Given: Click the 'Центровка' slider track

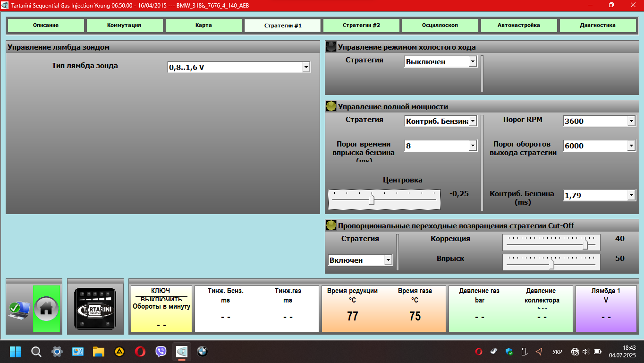Looking at the screenshot, I should pos(384,199).
